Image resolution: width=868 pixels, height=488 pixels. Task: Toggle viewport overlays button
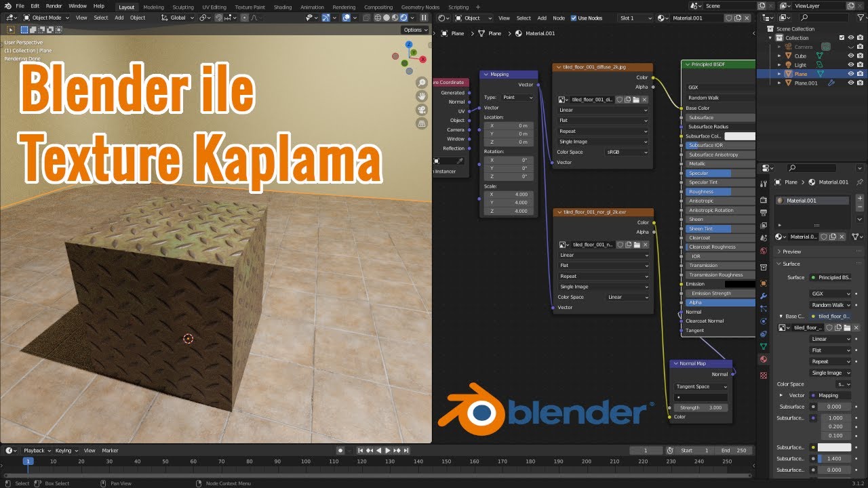coord(347,18)
